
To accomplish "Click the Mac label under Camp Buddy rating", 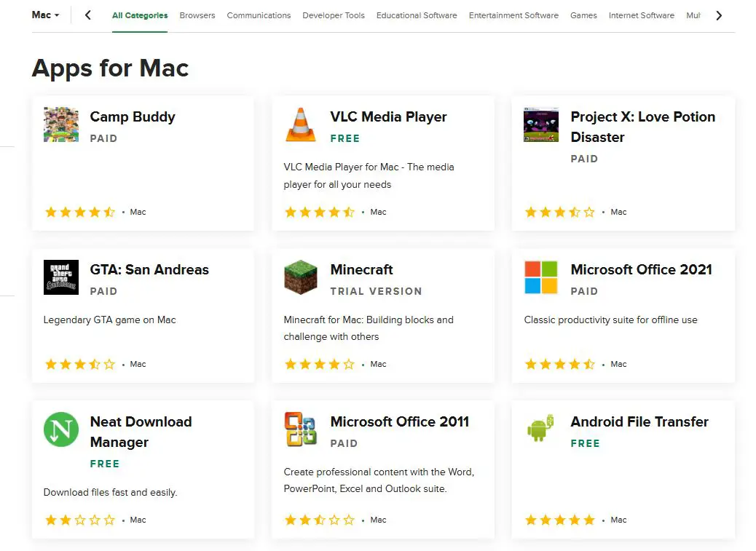I will (x=138, y=212).
